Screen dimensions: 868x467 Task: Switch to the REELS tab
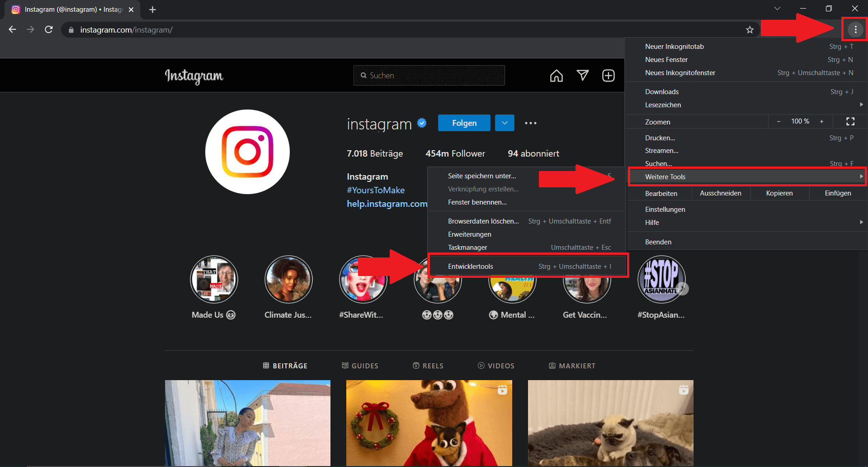click(x=428, y=366)
